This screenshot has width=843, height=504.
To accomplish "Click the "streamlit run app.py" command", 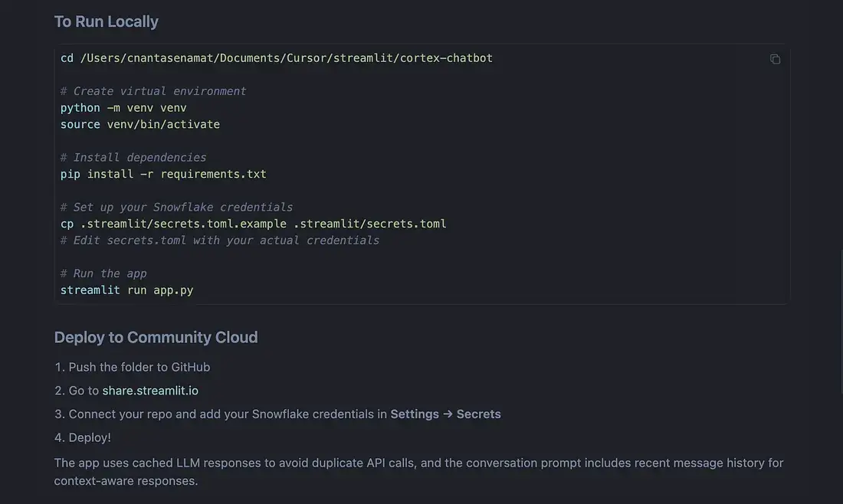I will pos(126,290).
